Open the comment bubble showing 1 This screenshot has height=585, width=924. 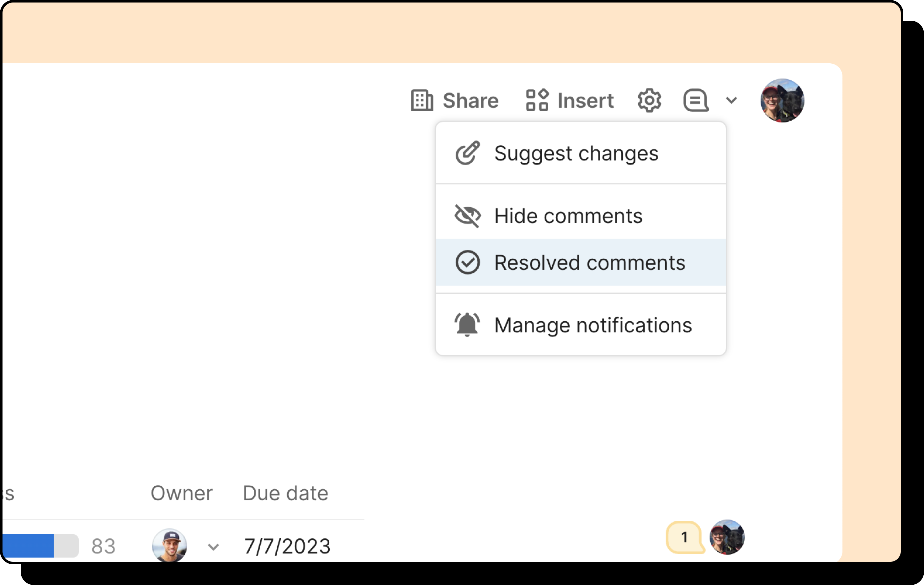[685, 537]
